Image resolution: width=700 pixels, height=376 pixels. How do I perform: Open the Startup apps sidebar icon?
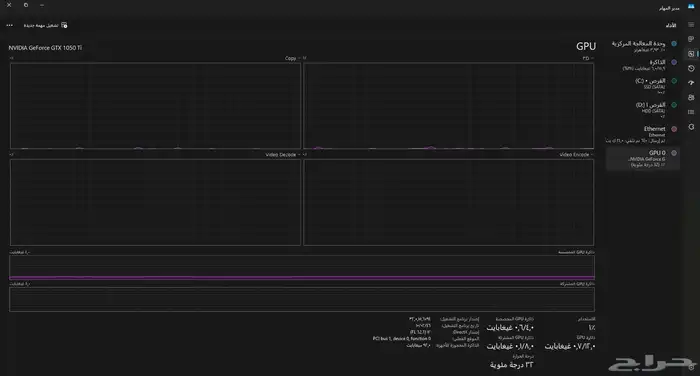(x=691, y=83)
